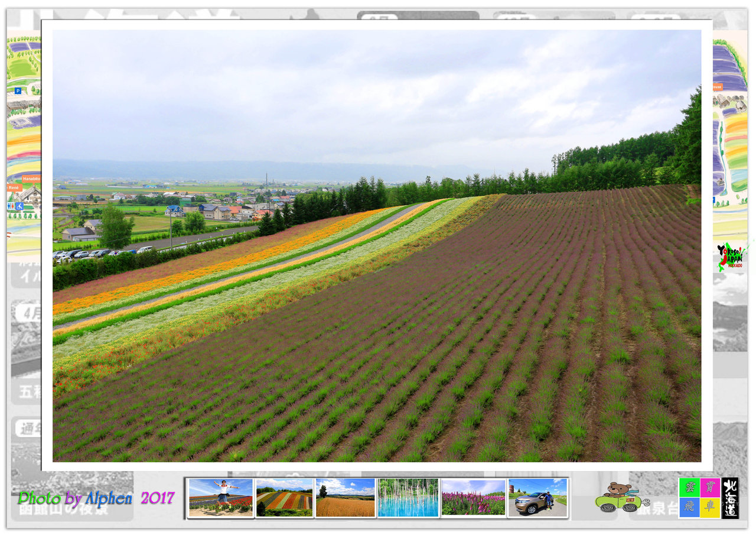Screen dimensions: 756x535
Task: Open thumbnail of striped colorful flower rows
Action: [x=284, y=498]
